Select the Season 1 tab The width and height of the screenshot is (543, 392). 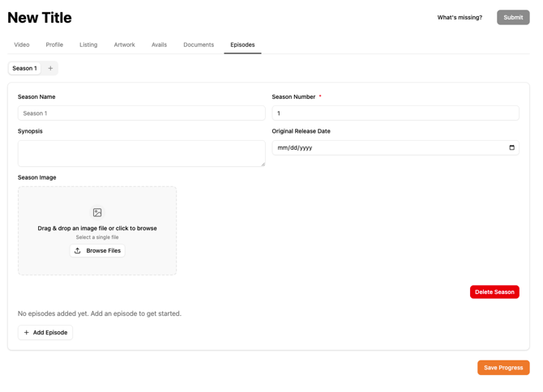click(24, 69)
